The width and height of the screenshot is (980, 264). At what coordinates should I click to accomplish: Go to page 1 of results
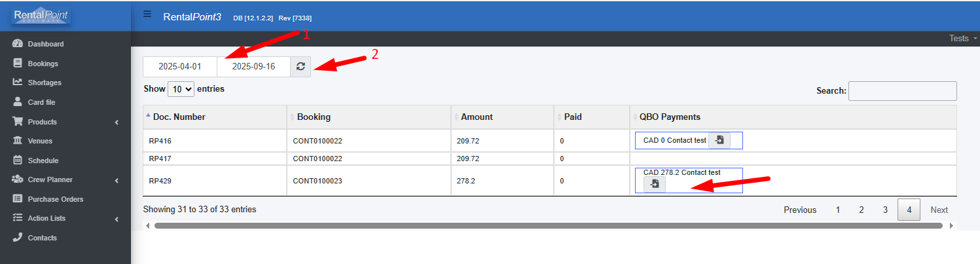point(838,210)
